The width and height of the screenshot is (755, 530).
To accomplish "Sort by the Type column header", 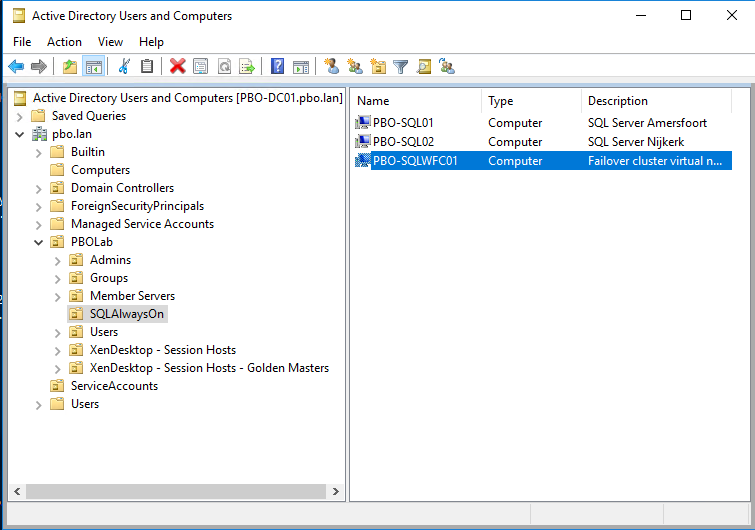I will (x=532, y=101).
